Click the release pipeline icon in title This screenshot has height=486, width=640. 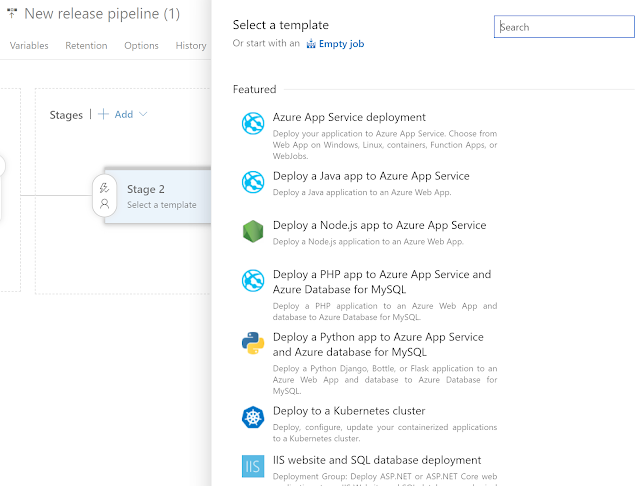point(12,14)
